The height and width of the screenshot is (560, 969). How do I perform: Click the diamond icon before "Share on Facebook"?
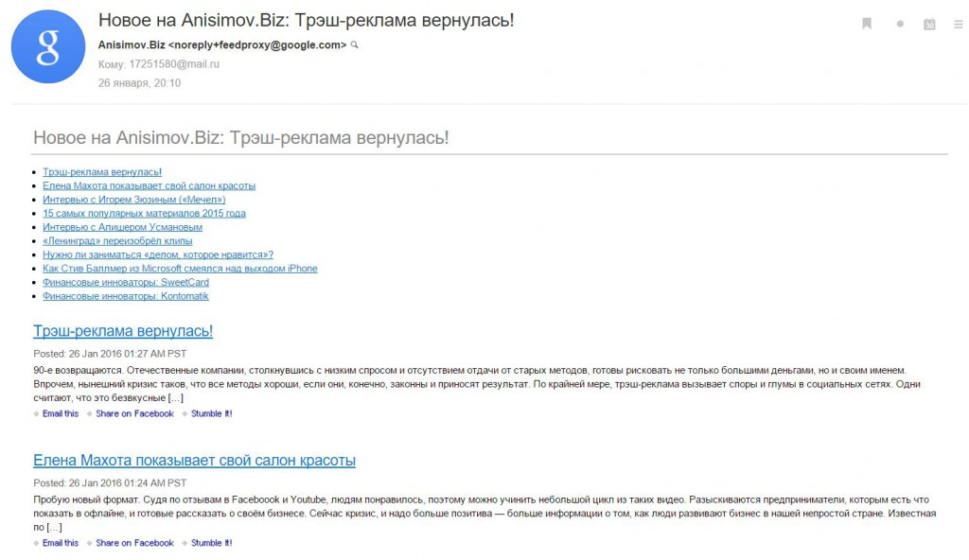(x=88, y=413)
